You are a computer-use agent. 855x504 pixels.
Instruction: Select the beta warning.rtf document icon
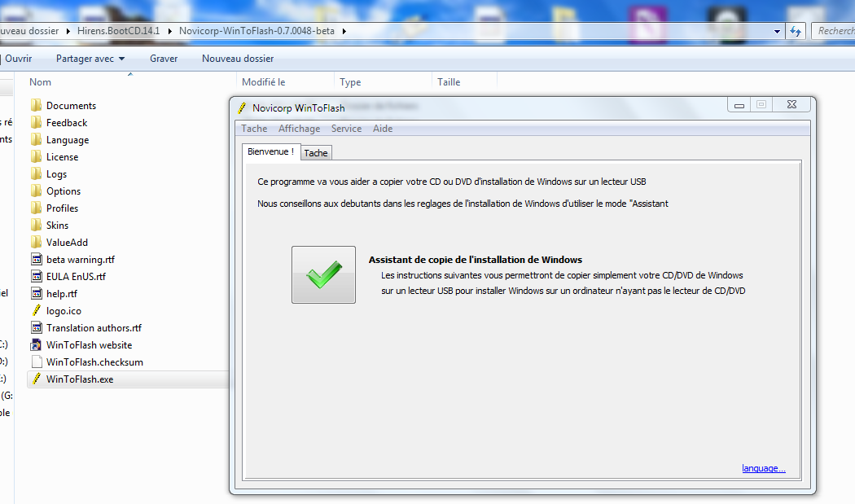tap(36, 260)
